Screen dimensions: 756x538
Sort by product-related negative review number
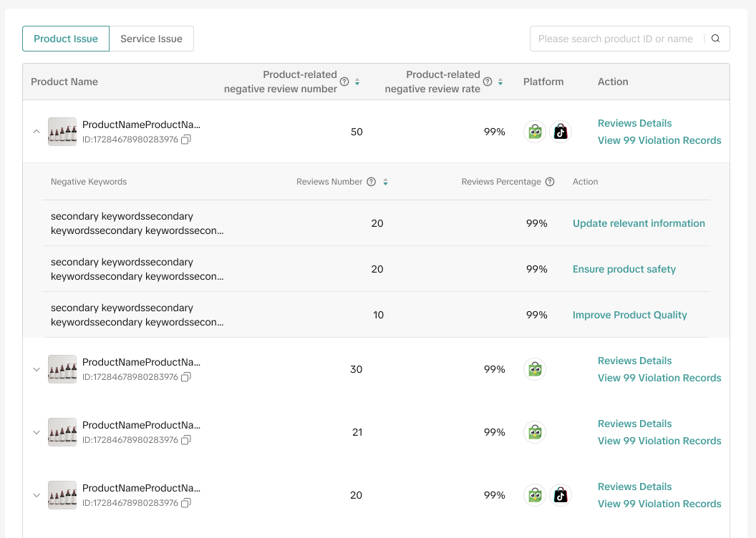click(357, 82)
